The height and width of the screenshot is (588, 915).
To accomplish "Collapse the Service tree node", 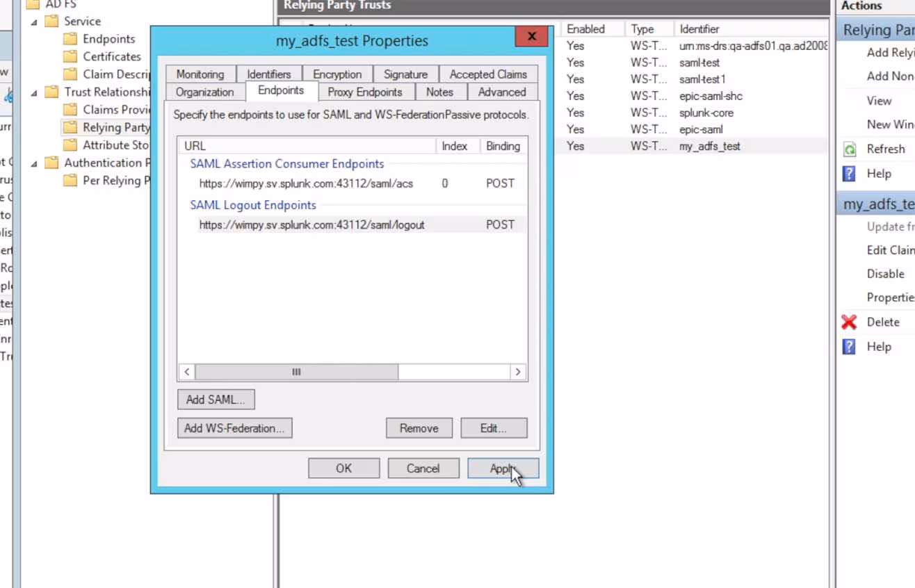I will pos(34,22).
